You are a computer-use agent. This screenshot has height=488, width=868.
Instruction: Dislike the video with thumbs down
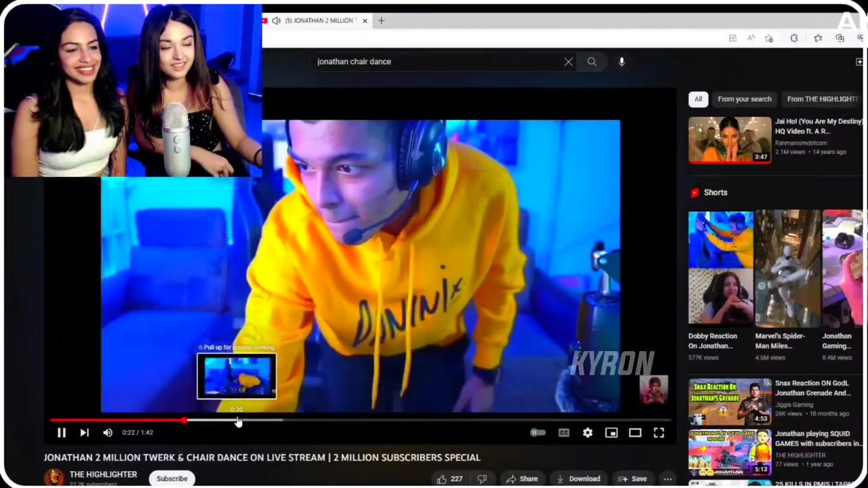point(482,479)
